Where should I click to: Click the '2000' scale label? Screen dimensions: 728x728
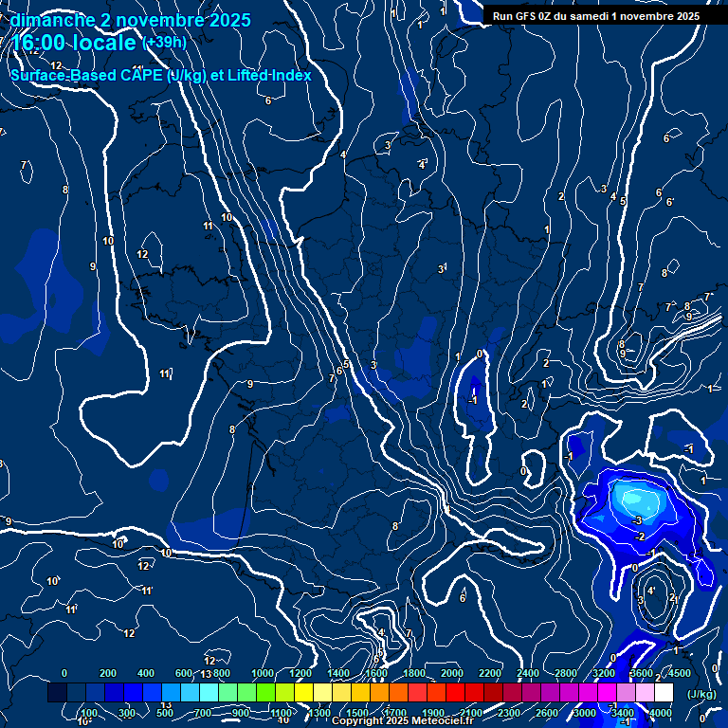(x=452, y=673)
